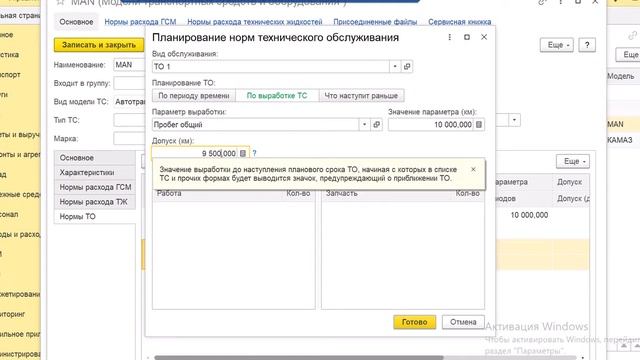Click the 'Допуск (км)' input field

[x=195, y=153]
